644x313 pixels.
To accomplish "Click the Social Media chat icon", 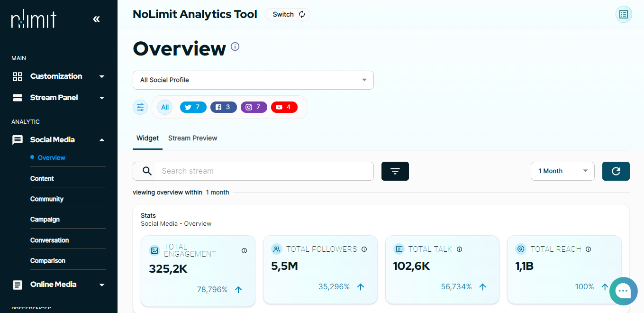I will pyautogui.click(x=18, y=140).
